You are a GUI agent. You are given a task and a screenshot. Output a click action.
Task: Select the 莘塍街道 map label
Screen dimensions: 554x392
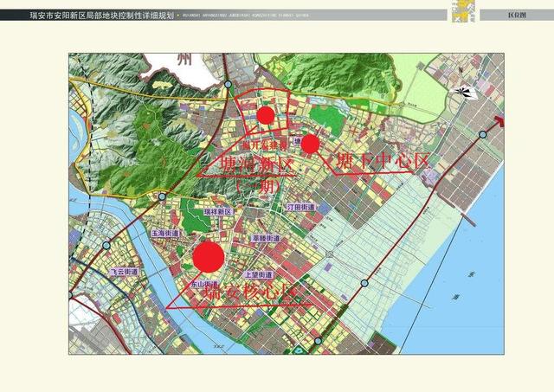(x=266, y=237)
